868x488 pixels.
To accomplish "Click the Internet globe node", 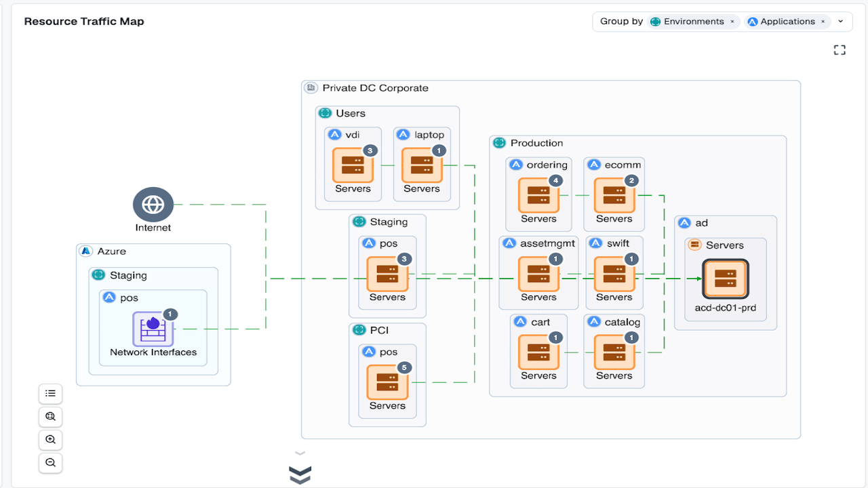I will pyautogui.click(x=153, y=204).
